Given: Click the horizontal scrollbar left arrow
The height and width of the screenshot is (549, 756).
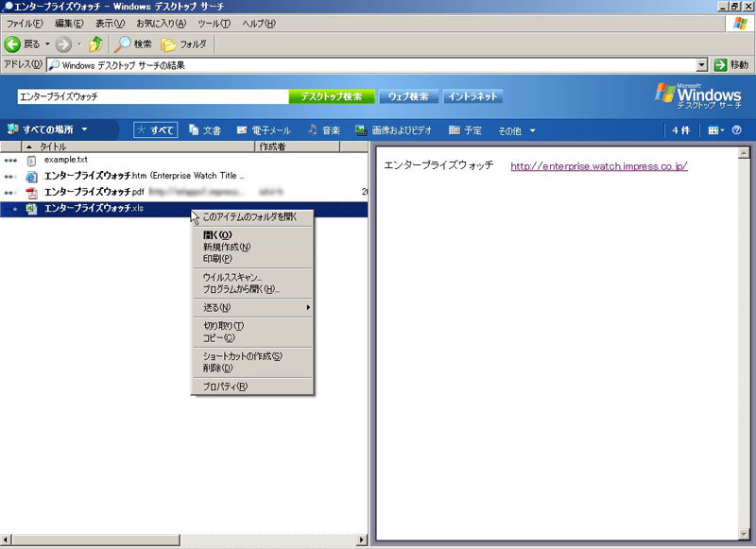Looking at the screenshot, I should pyautogui.click(x=6, y=540).
